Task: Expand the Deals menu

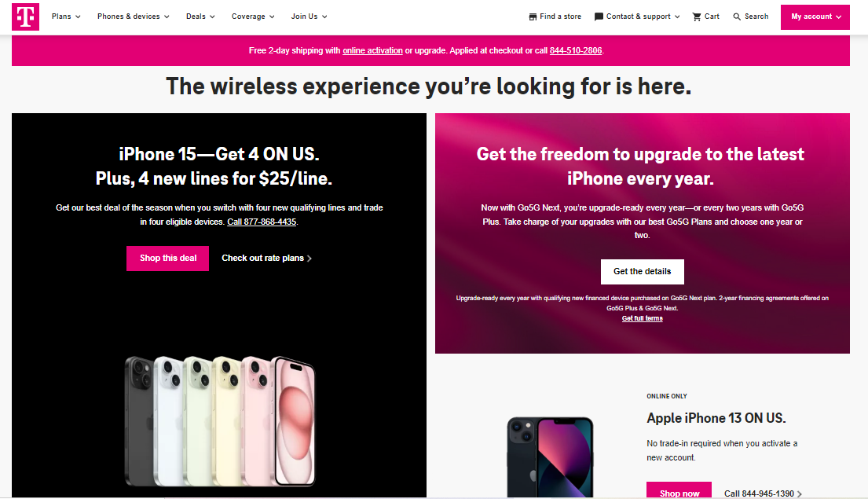Action: [x=200, y=16]
